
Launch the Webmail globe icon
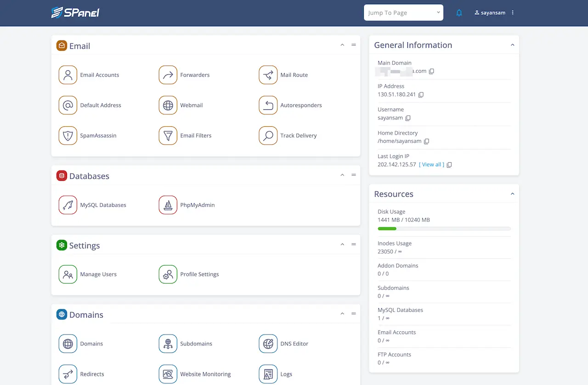tap(168, 105)
